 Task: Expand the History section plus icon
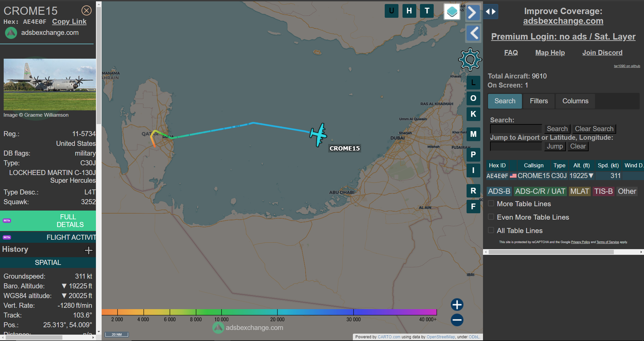pos(89,250)
